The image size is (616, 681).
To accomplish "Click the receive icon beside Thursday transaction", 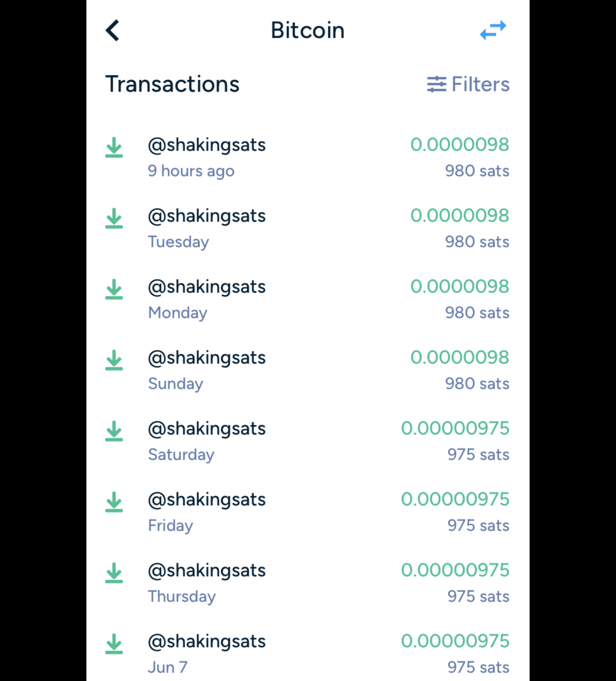I will [x=114, y=572].
